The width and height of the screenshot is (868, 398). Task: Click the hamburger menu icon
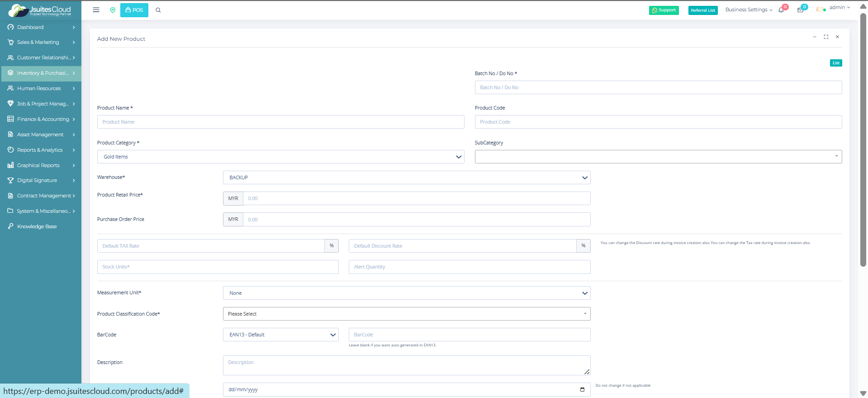point(96,10)
